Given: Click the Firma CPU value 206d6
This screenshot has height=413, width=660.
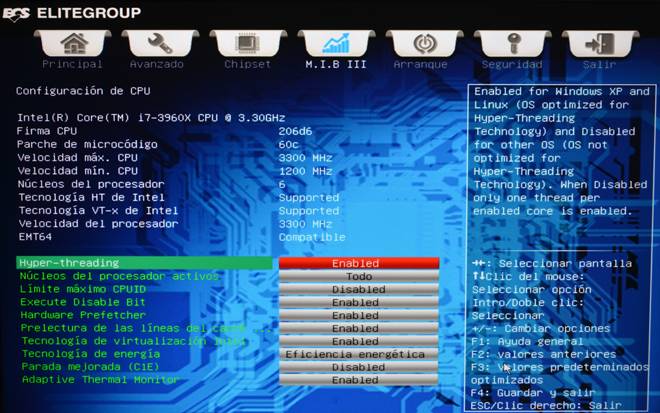Looking at the screenshot, I should point(295,131).
